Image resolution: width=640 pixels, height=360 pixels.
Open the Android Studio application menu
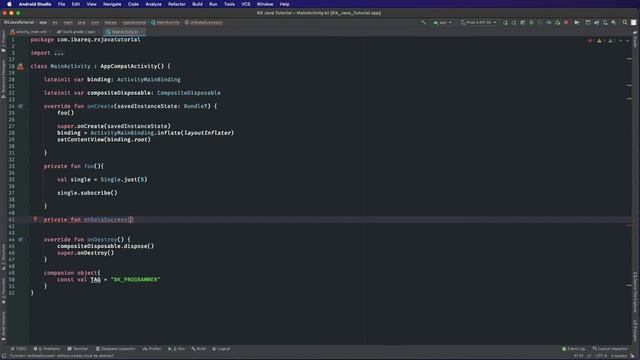coord(35,4)
